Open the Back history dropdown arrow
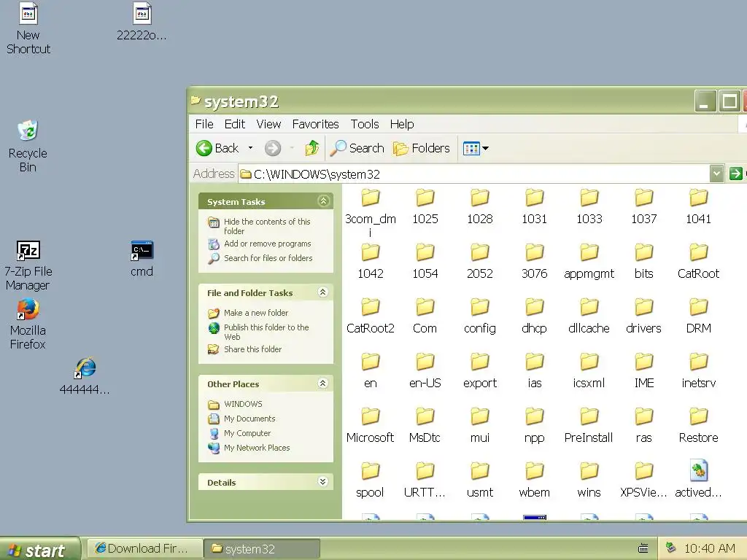Screen dimensions: 747x560 point(251,148)
